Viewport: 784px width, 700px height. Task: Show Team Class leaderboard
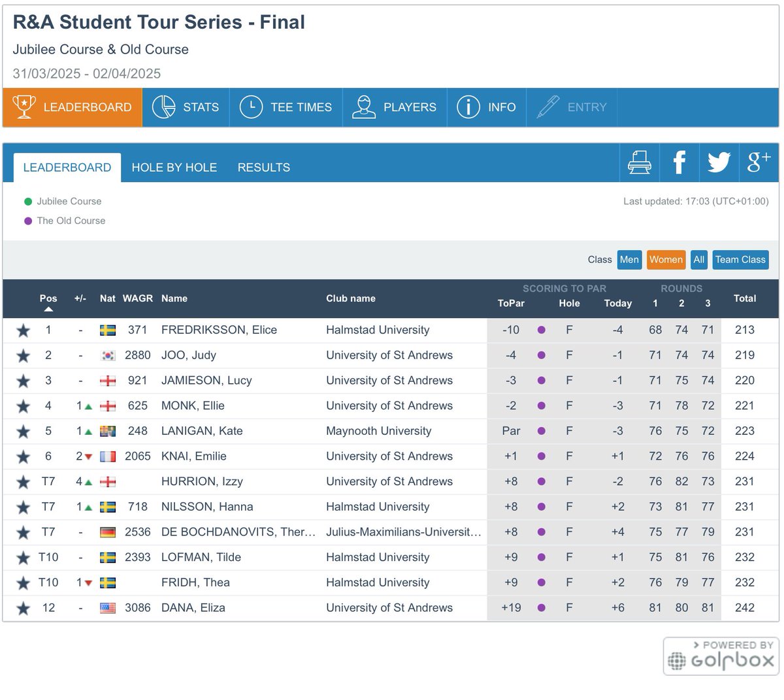tap(740, 260)
